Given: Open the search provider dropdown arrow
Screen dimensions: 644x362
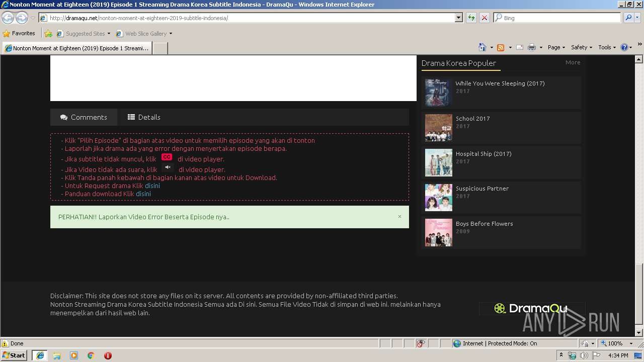Looking at the screenshot, I should pyautogui.click(x=638, y=18).
